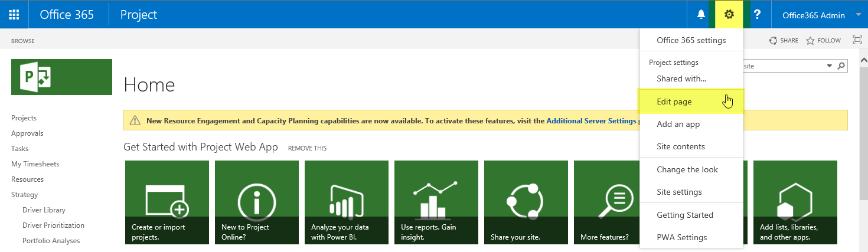Switch to the BROWSE ribbon tab

tap(23, 41)
